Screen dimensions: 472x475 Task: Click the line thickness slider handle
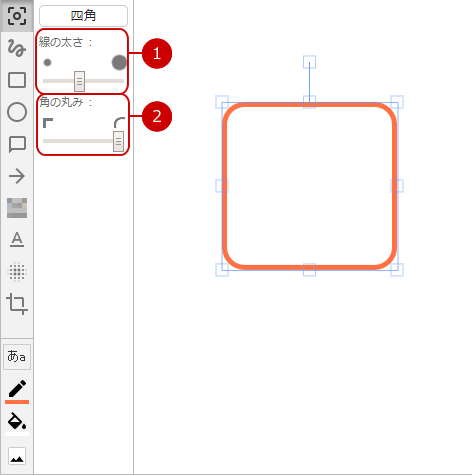[x=79, y=81]
